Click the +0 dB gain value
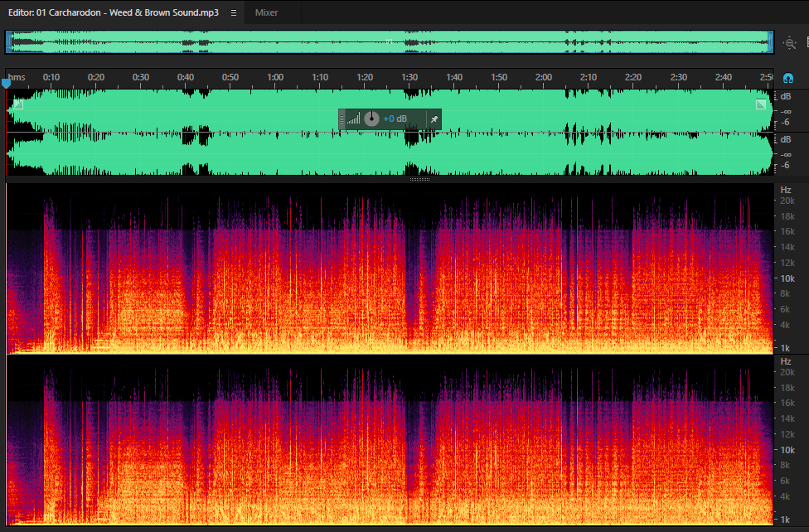This screenshot has width=809, height=532. pyautogui.click(x=395, y=118)
